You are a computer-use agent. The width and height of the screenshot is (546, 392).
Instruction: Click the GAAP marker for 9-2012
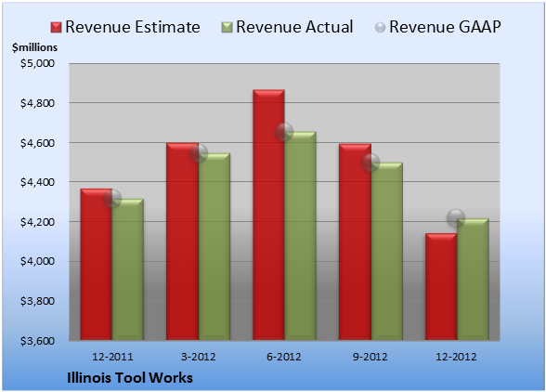tap(370, 163)
